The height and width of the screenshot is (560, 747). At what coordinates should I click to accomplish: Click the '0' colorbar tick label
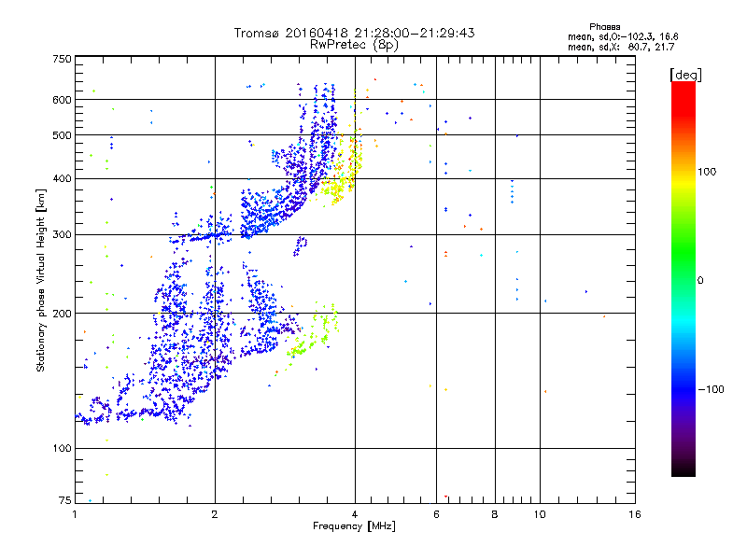pyautogui.click(x=700, y=281)
